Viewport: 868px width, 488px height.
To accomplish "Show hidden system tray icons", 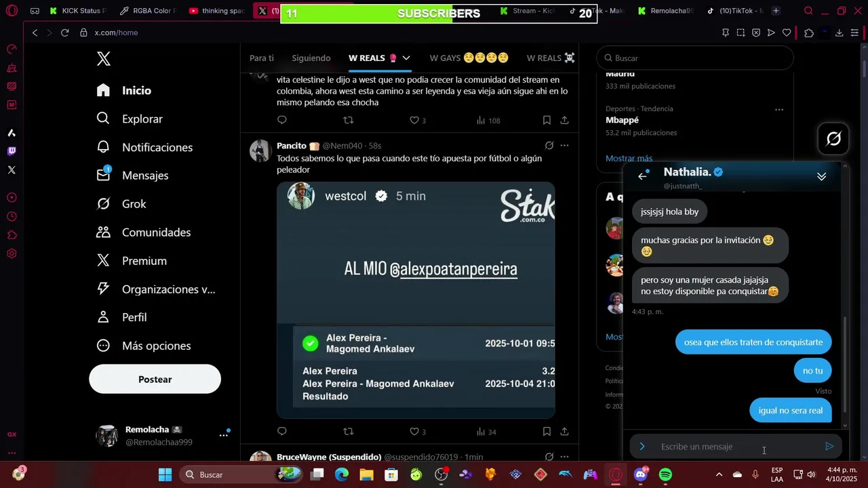I will pyautogui.click(x=719, y=474).
